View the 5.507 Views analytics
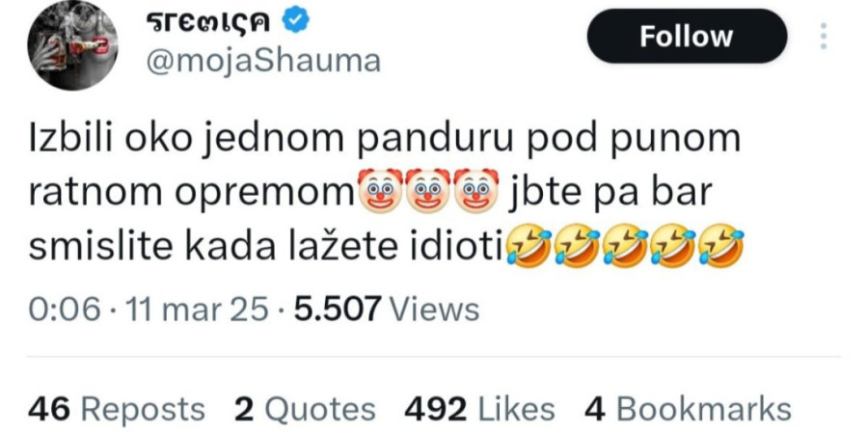The width and height of the screenshot is (868, 434). (387, 309)
